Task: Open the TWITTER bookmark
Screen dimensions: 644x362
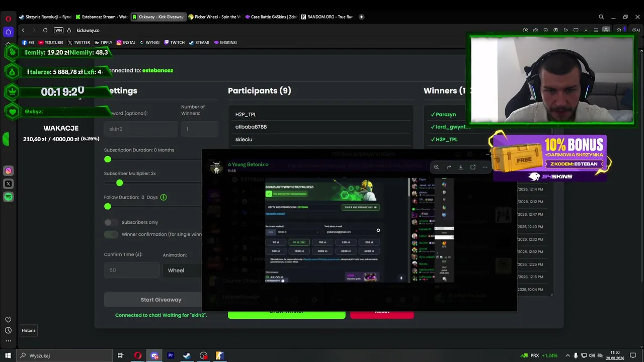Action: point(78,42)
